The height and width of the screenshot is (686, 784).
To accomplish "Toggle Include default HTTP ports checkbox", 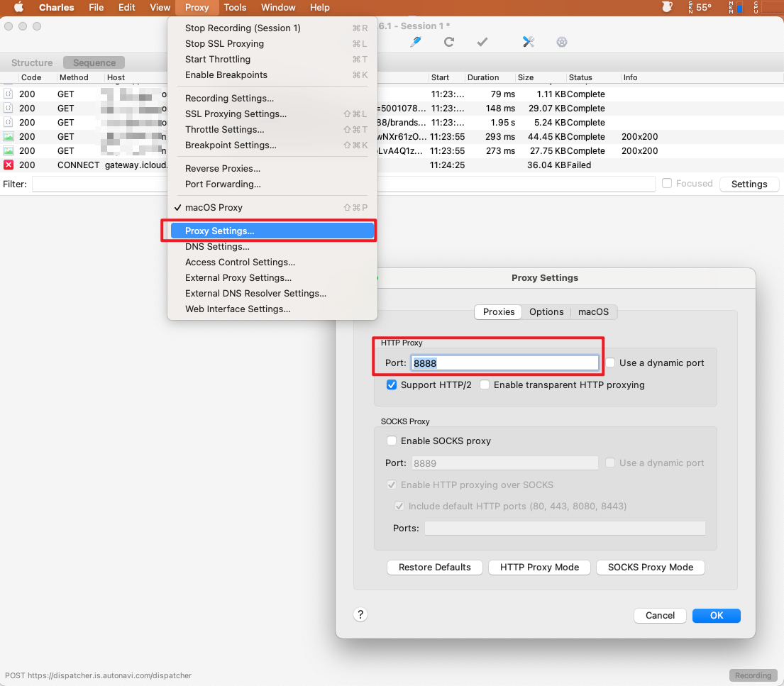I will coord(399,506).
